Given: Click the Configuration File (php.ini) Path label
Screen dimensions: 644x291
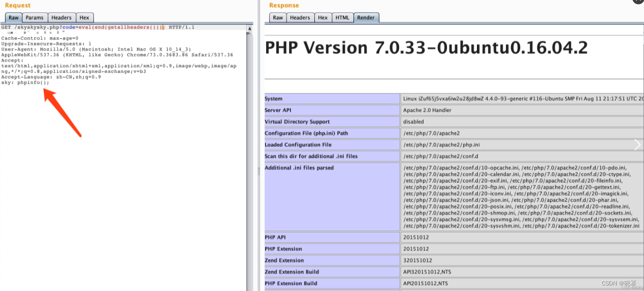Looking at the screenshot, I should pos(306,134).
